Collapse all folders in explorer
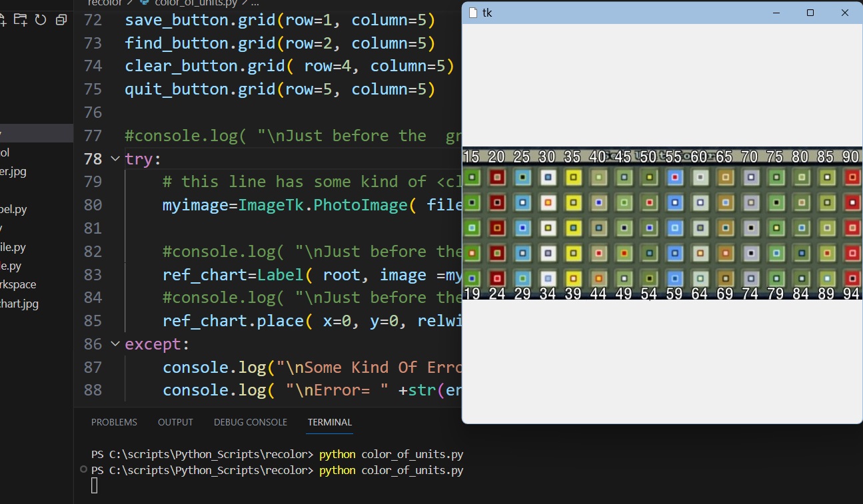Image resolution: width=863 pixels, height=504 pixels. point(61,20)
